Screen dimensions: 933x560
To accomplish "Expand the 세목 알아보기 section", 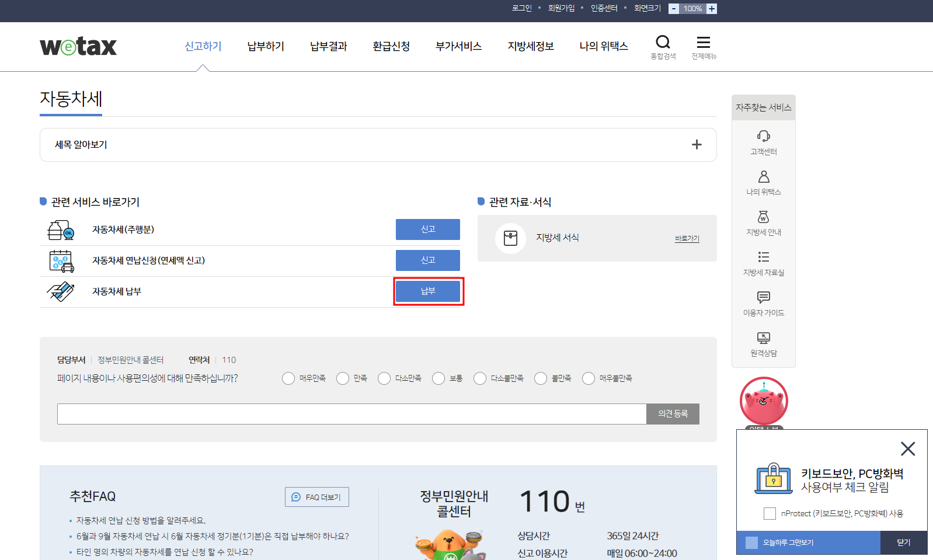I will click(x=697, y=145).
